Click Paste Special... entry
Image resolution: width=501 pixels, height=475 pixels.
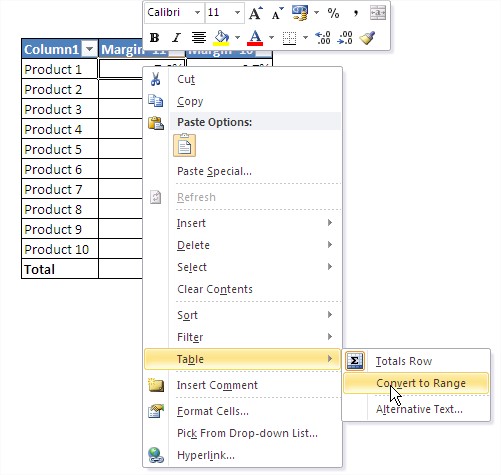point(214,171)
